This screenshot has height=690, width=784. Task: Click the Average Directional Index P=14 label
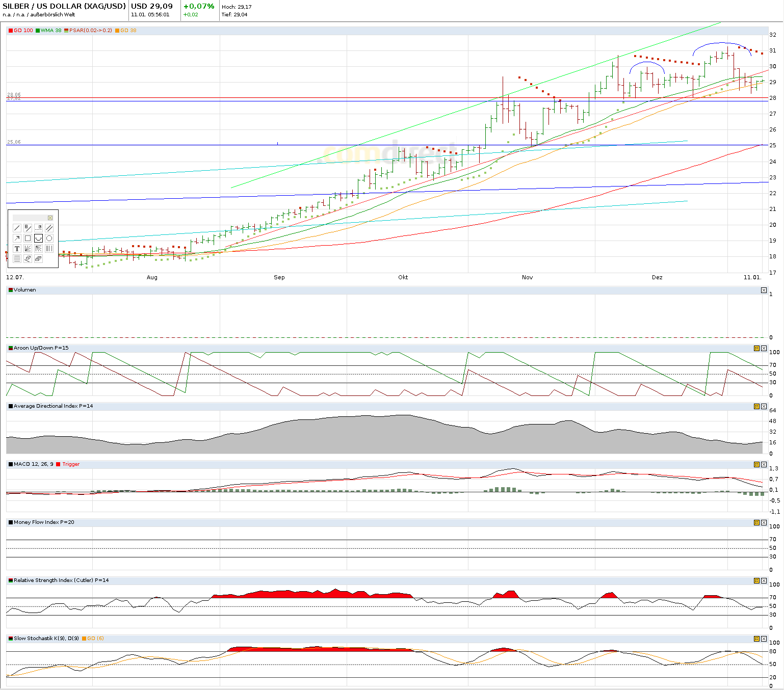(54, 406)
